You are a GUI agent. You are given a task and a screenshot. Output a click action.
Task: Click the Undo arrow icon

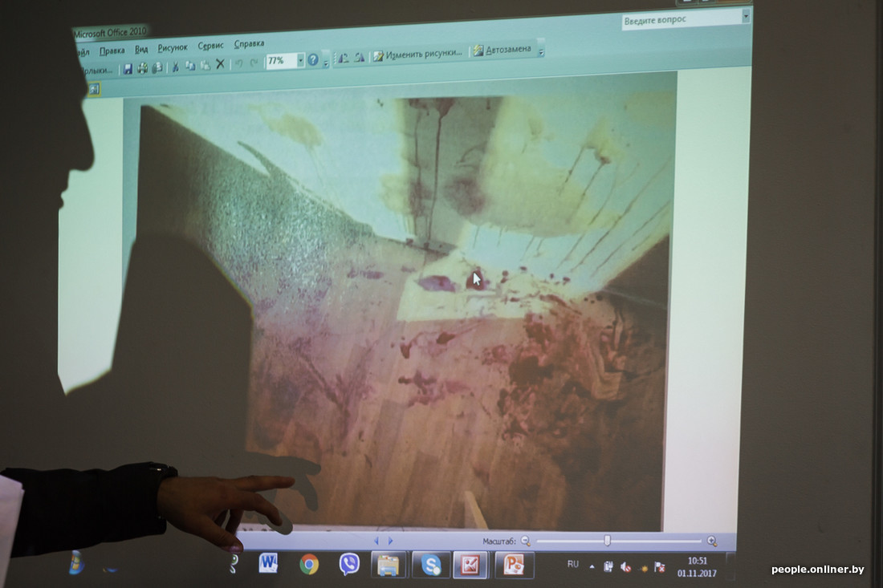click(238, 63)
